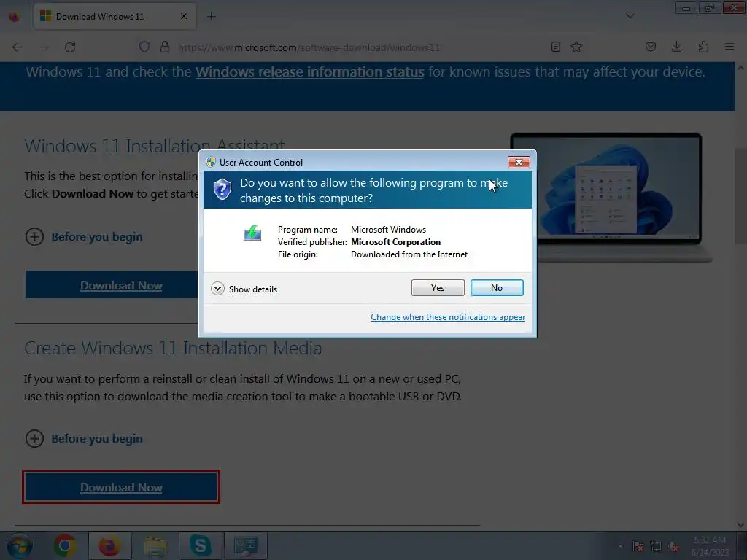Click the page scrollbar down arrow
Screen dimensions: 747x560
[741, 525]
